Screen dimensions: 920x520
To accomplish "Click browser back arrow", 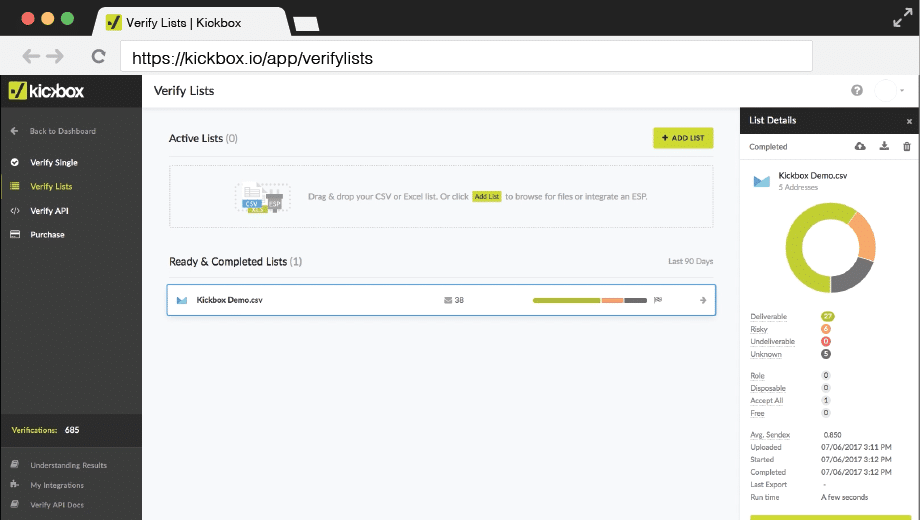I will pyautogui.click(x=31, y=56).
